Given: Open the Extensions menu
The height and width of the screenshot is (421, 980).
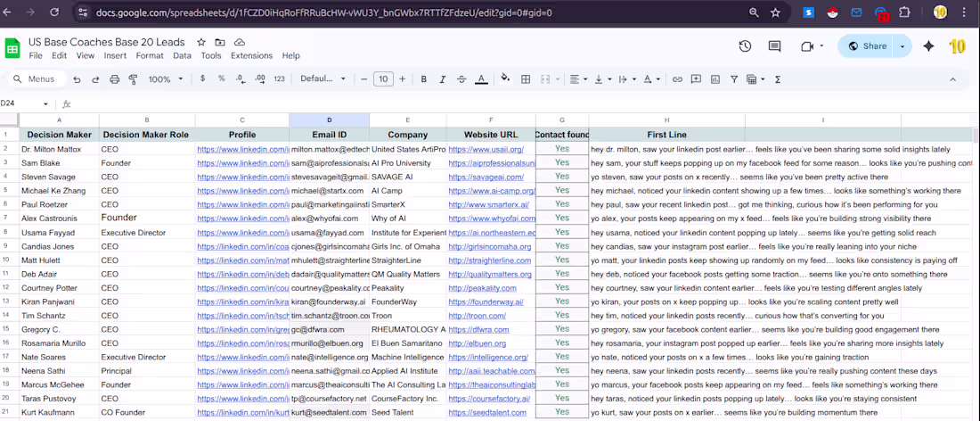Looking at the screenshot, I should (x=252, y=55).
